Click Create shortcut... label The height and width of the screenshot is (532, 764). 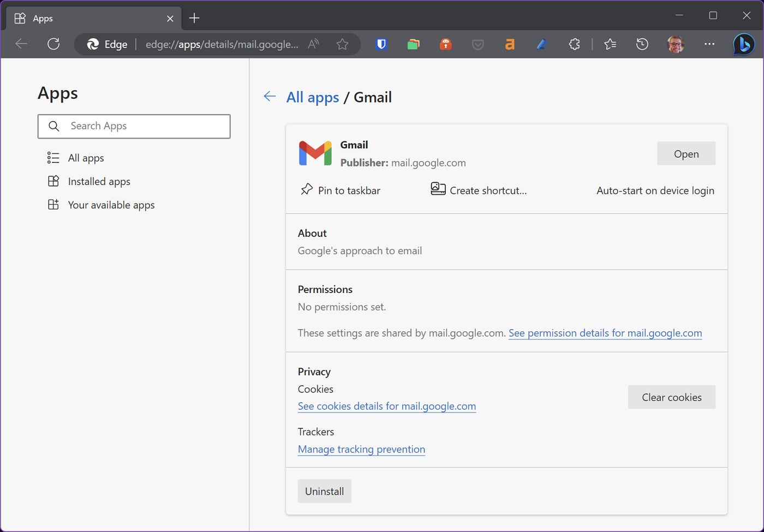coord(488,190)
